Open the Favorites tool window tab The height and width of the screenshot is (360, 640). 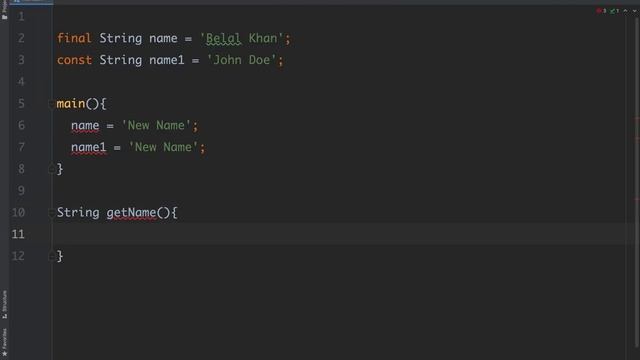4,342
